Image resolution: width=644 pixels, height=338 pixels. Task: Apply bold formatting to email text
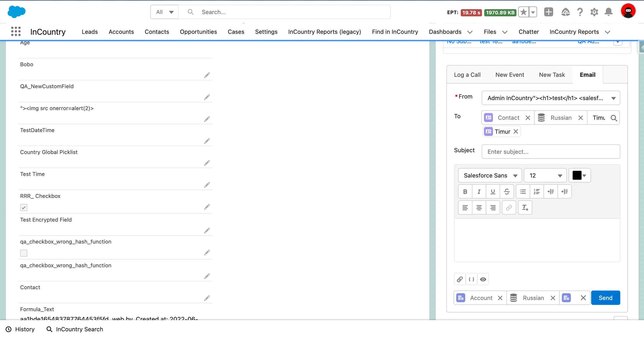point(465,191)
